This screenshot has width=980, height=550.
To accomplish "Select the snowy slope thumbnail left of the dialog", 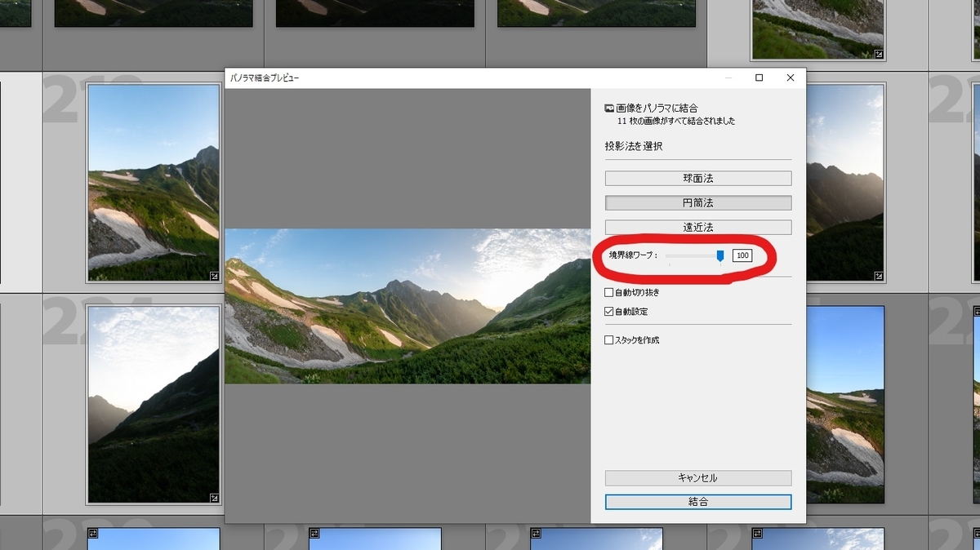I will (154, 183).
